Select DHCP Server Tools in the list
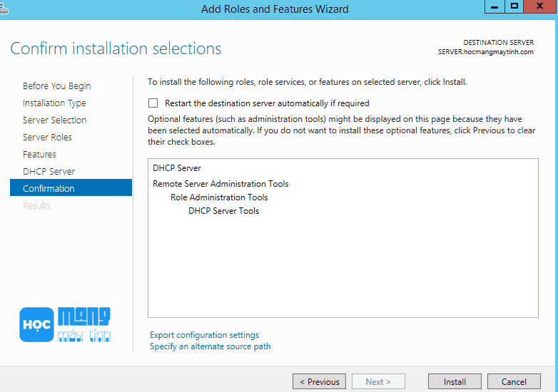The width and height of the screenshot is (558, 392). pos(224,211)
